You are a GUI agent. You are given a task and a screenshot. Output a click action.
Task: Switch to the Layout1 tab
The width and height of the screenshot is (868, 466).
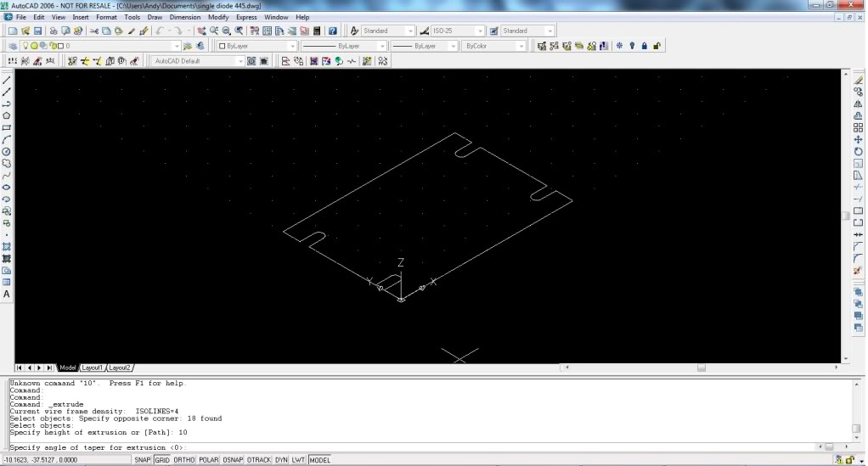92,368
